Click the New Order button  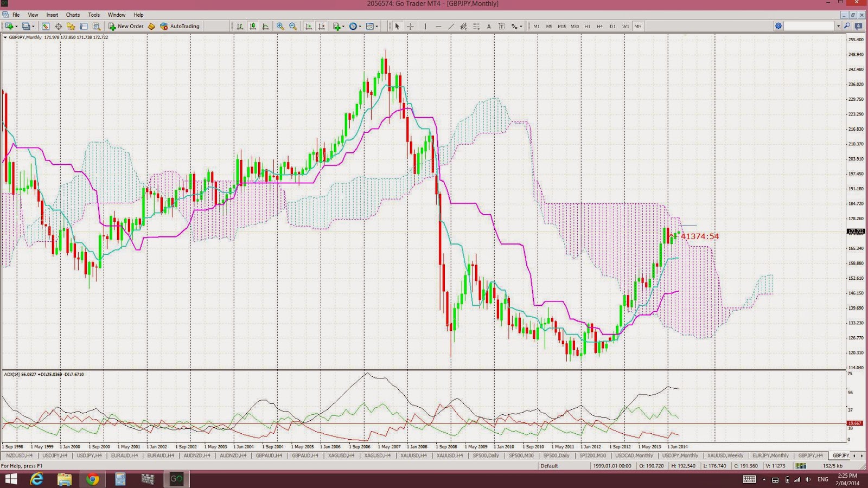(x=126, y=26)
